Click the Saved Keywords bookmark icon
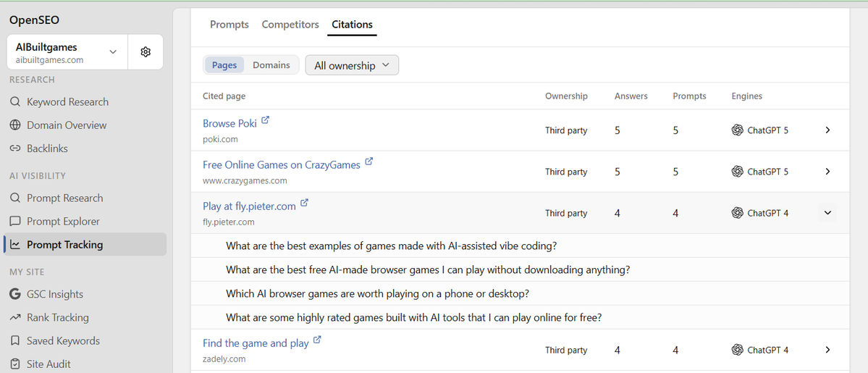This screenshot has width=868, height=373. click(x=15, y=341)
